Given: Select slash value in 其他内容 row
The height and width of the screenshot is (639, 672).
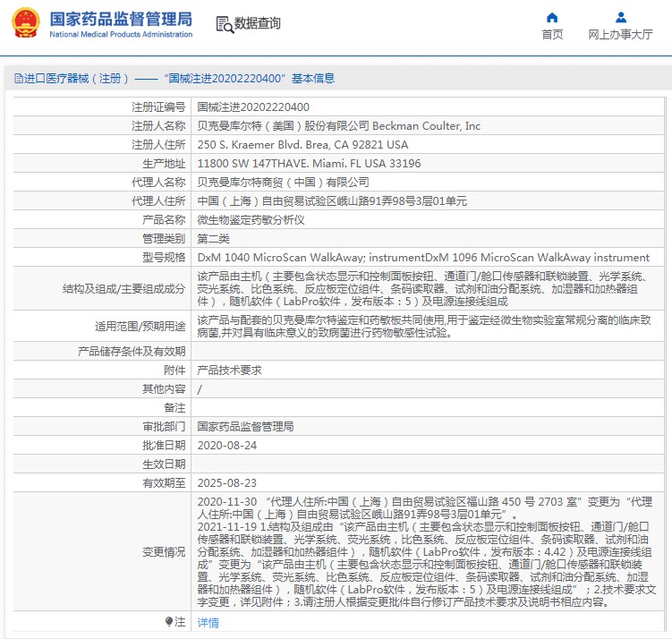Looking at the screenshot, I should click(200, 389).
